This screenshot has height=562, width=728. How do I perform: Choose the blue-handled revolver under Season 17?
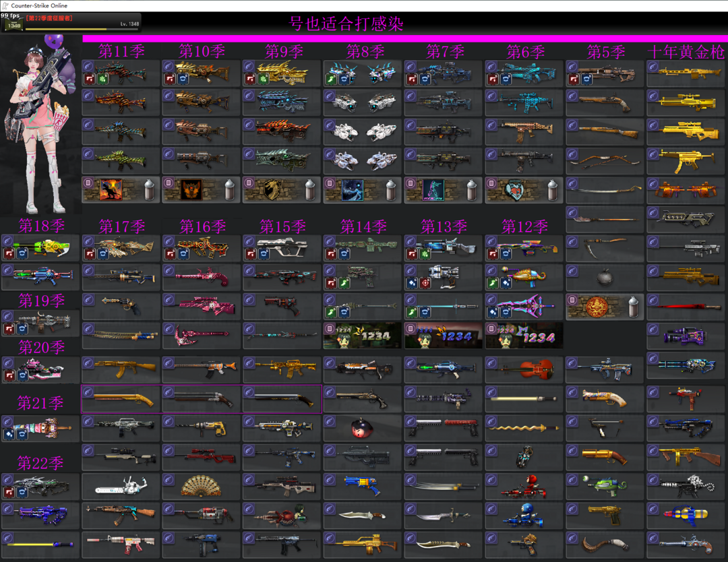click(x=121, y=307)
